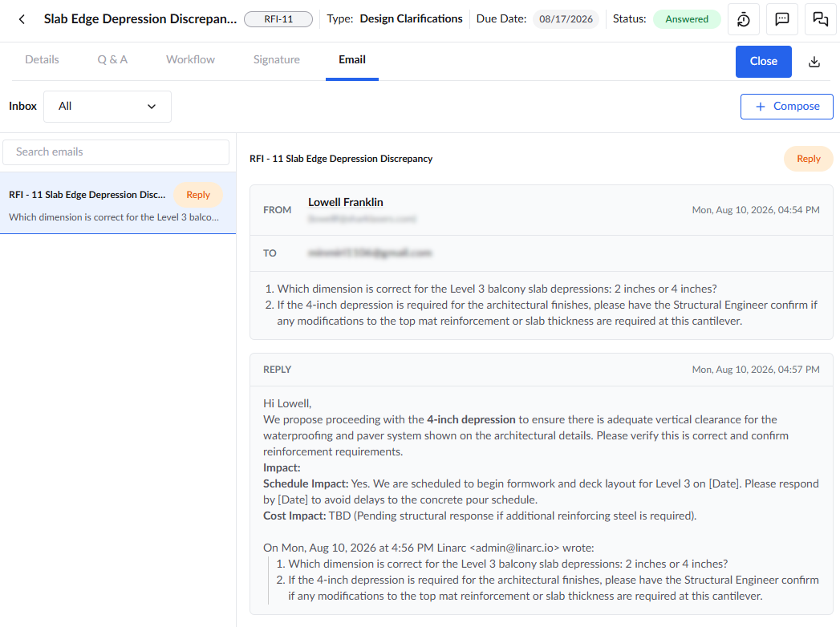Switch to the Details tab
This screenshot has width=840, height=627.
click(43, 59)
